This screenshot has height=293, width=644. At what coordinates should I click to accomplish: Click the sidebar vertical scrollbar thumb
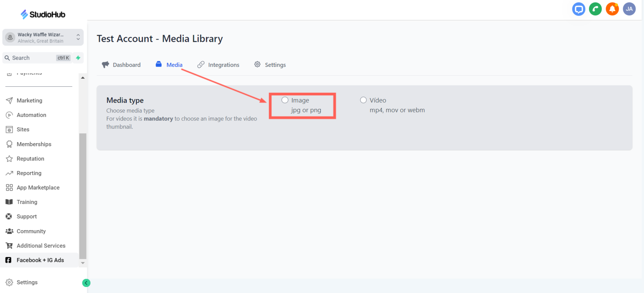(x=83, y=196)
